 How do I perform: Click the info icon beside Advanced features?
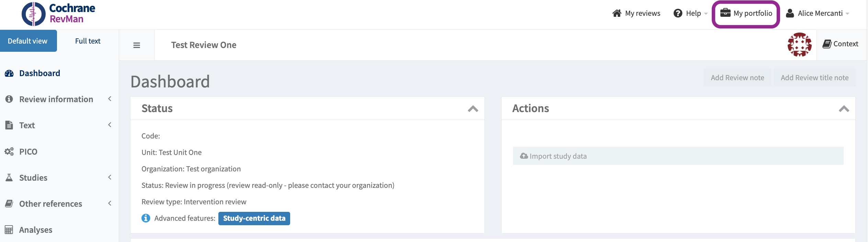pyautogui.click(x=146, y=218)
